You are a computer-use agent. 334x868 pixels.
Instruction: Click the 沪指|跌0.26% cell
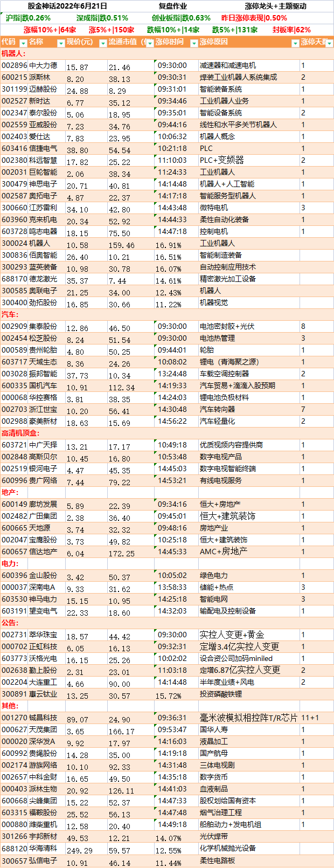pyautogui.click(x=28, y=18)
